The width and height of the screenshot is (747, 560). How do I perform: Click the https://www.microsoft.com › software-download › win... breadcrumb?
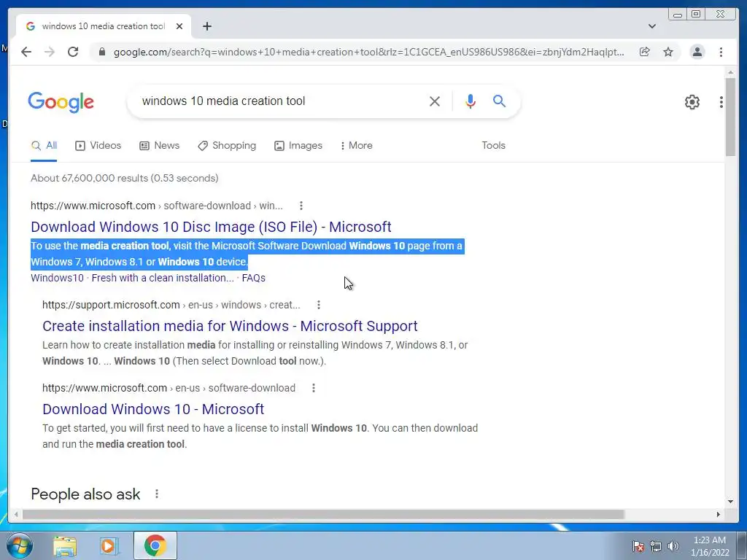click(157, 206)
